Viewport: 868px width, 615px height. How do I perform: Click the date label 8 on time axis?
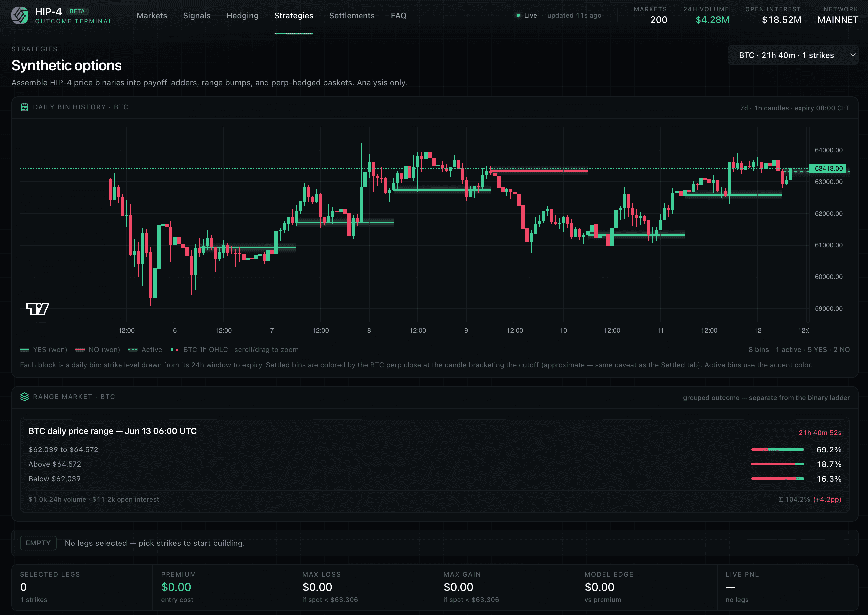click(x=369, y=331)
